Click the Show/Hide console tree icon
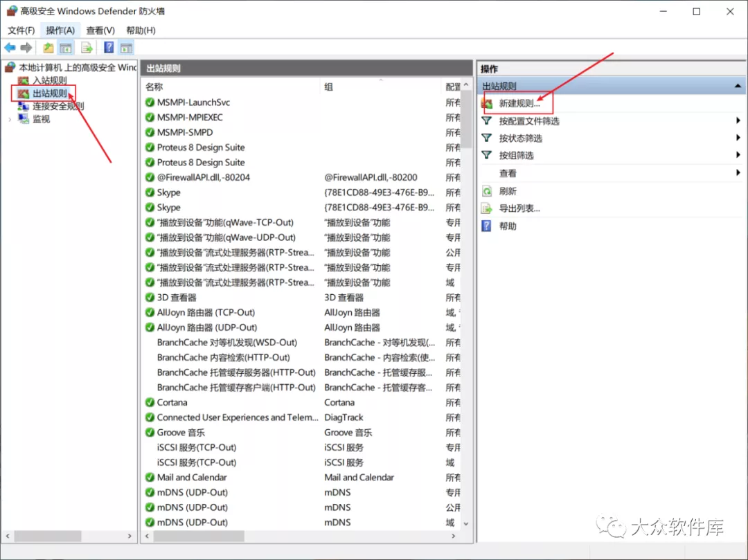 click(x=66, y=48)
